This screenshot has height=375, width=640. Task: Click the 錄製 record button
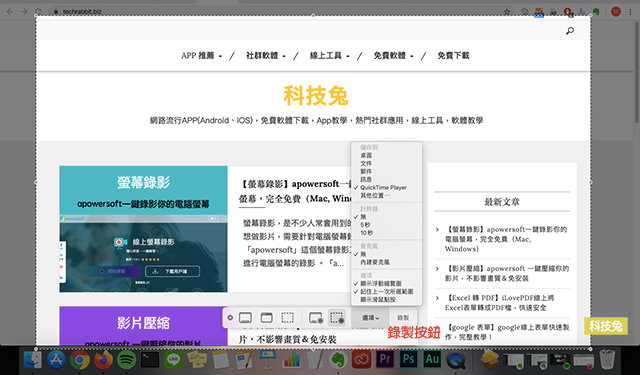[403, 318]
